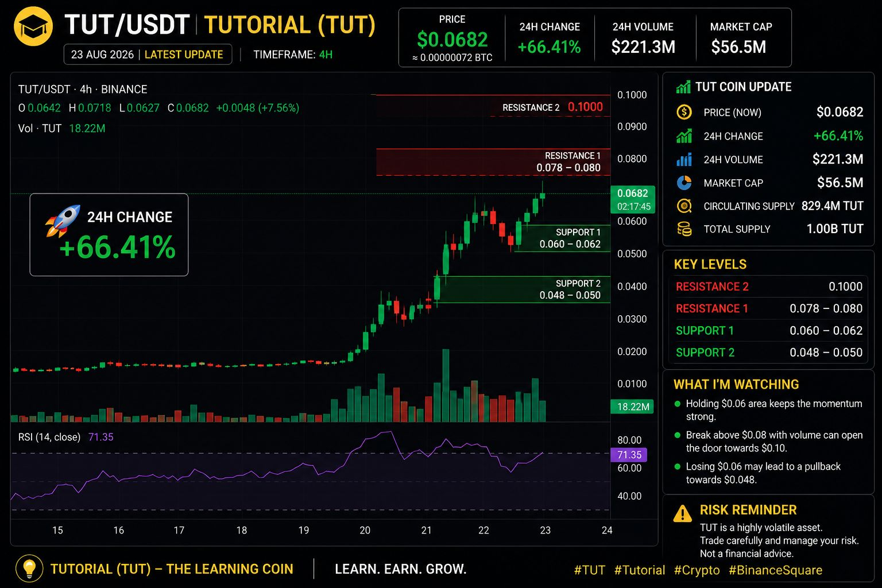This screenshot has height=588, width=882.
Task: Click the 'Break above $0.08' bullet point
Action: tap(768, 442)
